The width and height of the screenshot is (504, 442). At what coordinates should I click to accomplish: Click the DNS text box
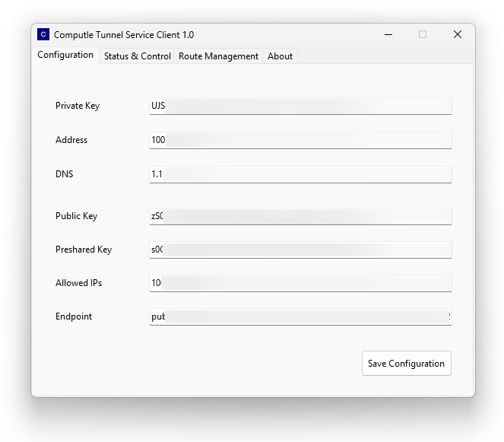click(x=300, y=174)
